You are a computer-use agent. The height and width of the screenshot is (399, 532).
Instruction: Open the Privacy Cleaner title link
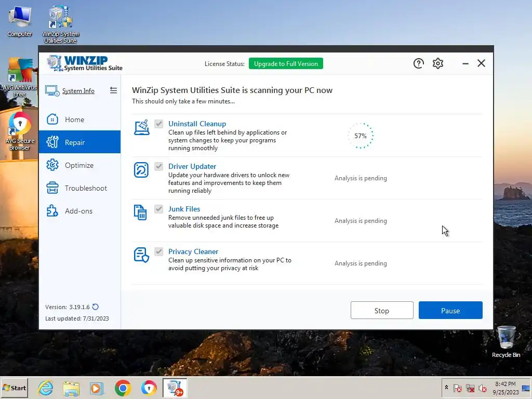193,252
